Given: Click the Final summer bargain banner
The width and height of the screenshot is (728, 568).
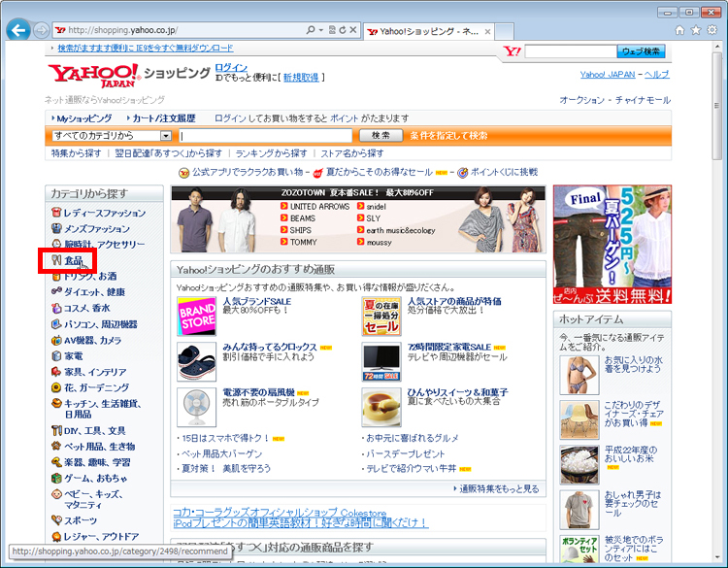Looking at the screenshot, I should tap(612, 245).
